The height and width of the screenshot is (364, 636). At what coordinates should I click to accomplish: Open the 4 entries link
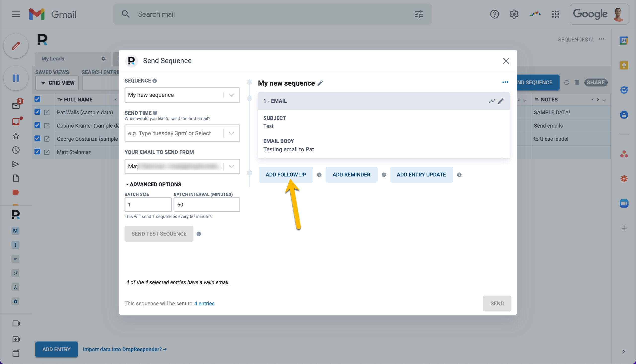(x=204, y=303)
